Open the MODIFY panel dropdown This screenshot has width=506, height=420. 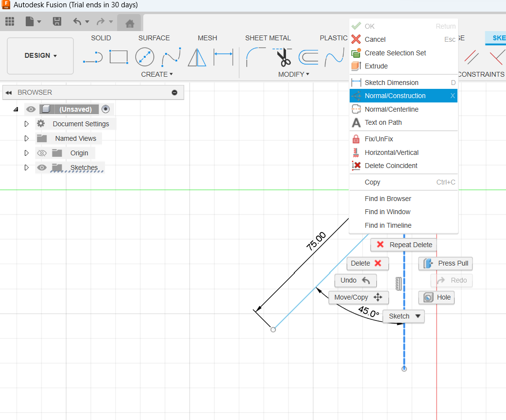tap(294, 74)
